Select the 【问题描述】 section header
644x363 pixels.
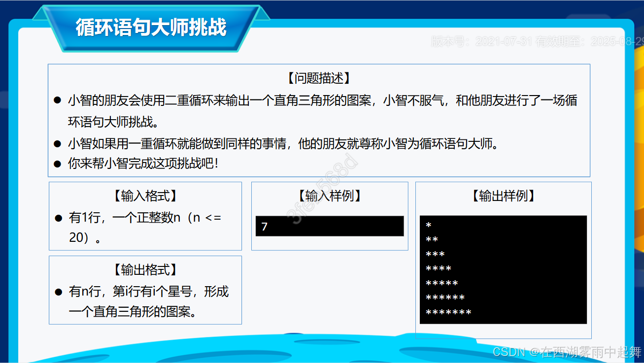pos(319,78)
